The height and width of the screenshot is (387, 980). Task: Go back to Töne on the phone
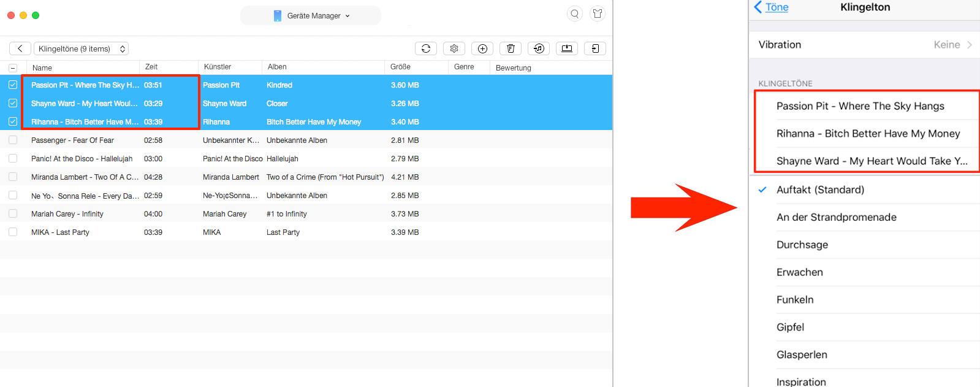tap(777, 7)
